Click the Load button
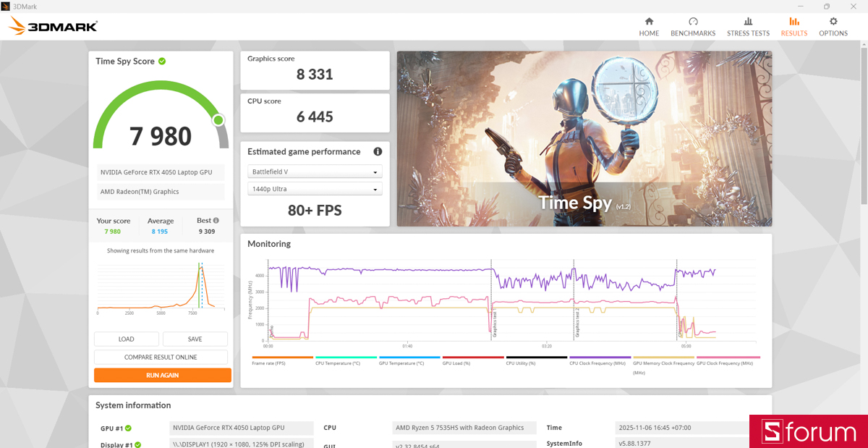The image size is (868, 448). click(x=126, y=339)
